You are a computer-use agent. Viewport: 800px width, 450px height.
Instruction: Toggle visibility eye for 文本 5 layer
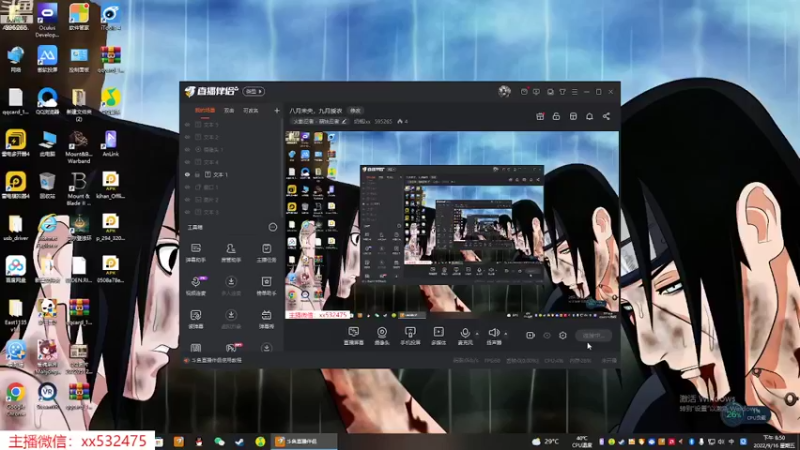[187, 124]
